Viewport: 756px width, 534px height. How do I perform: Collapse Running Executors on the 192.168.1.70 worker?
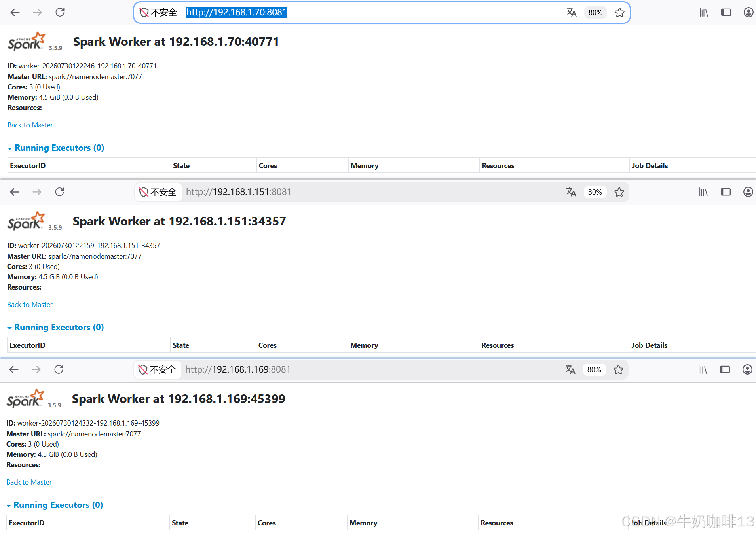[56, 148]
